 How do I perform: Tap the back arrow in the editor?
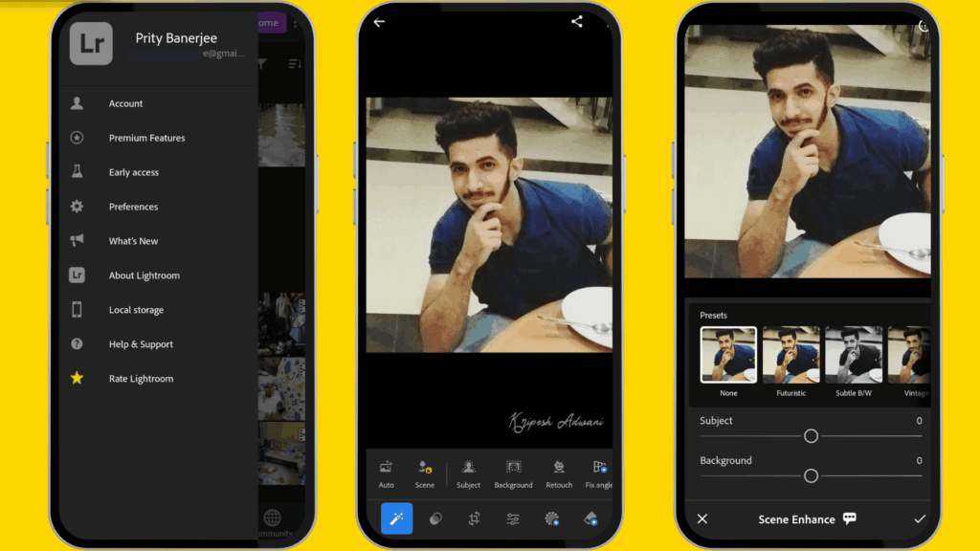click(378, 21)
